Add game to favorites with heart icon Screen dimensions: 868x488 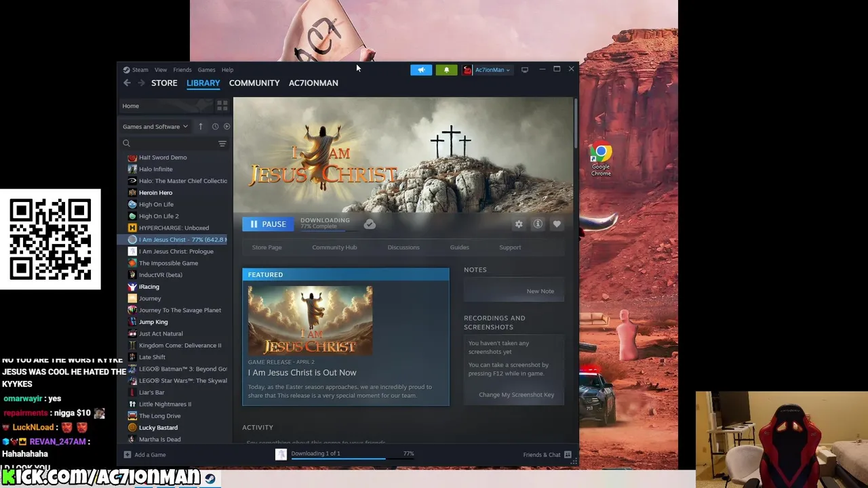click(557, 224)
